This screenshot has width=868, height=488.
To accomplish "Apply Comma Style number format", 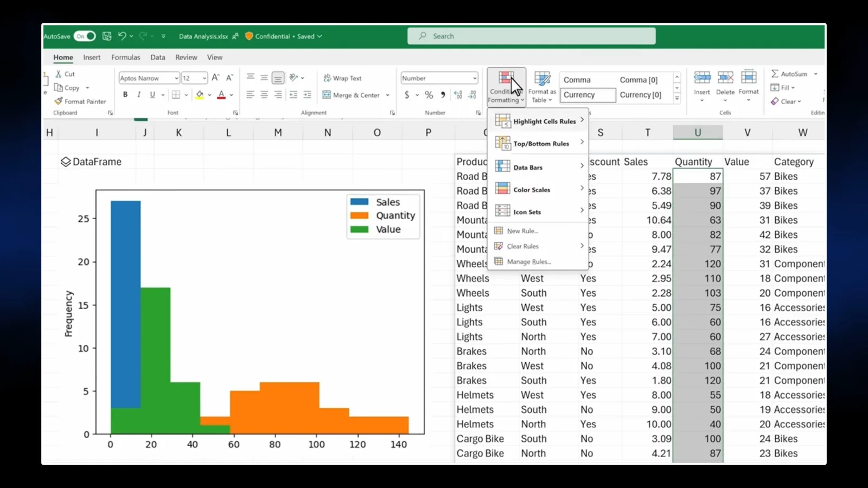I will coord(443,95).
